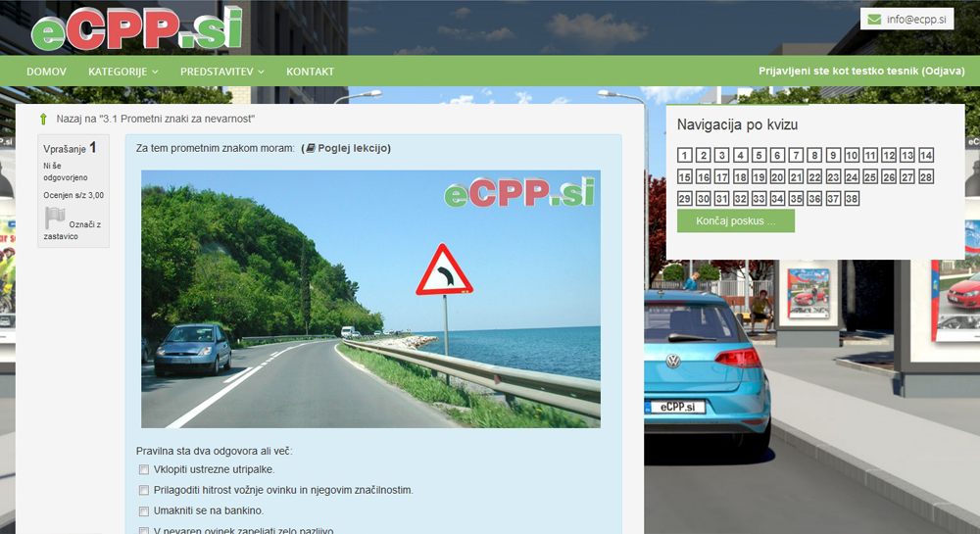Check "Prilagoditi hitrost vožnje ovinku" answer
Screen dimensions: 980x534
pos(144,490)
